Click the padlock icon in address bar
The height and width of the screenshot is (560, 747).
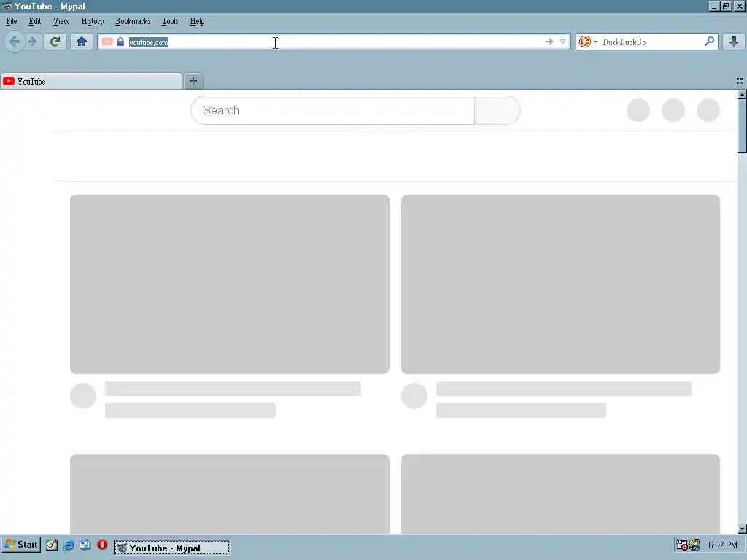pos(120,42)
